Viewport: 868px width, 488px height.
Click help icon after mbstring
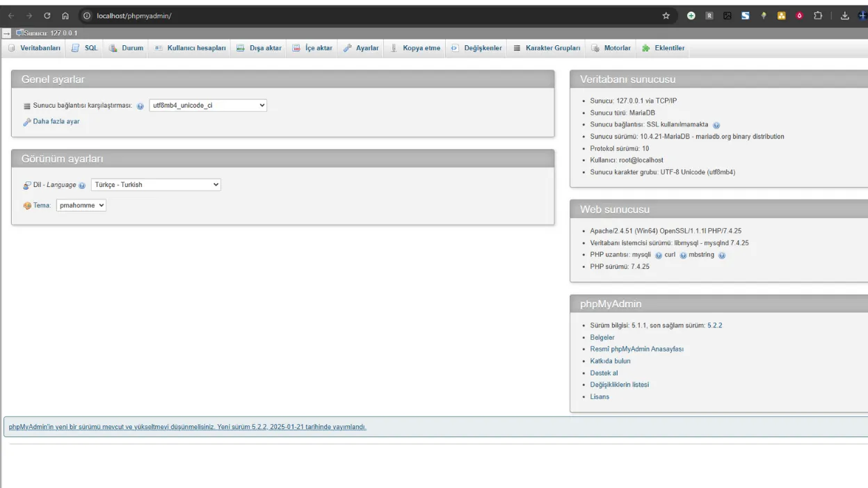pos(722,255)
